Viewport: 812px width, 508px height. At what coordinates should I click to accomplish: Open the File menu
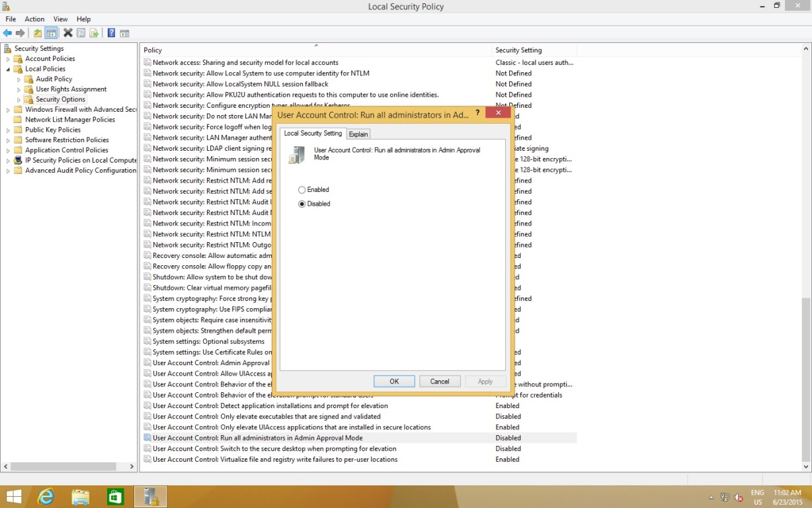pos(11,19)
